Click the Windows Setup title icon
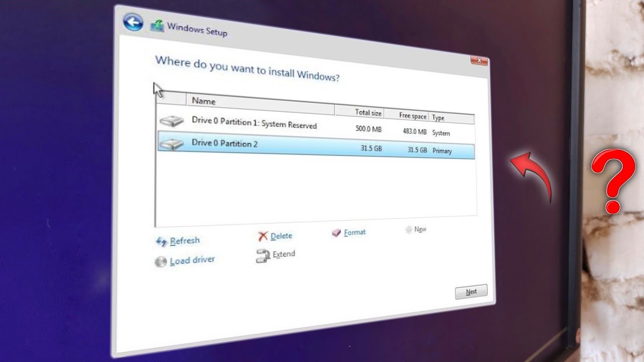This screenshot has height=362, width=644. pyautogui.click(x=157, y=26)
